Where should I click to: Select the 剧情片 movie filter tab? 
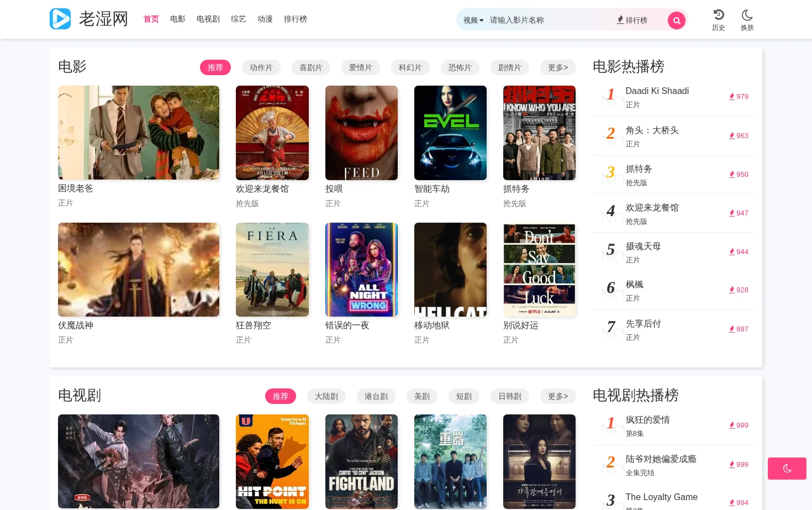click(510, 67)
